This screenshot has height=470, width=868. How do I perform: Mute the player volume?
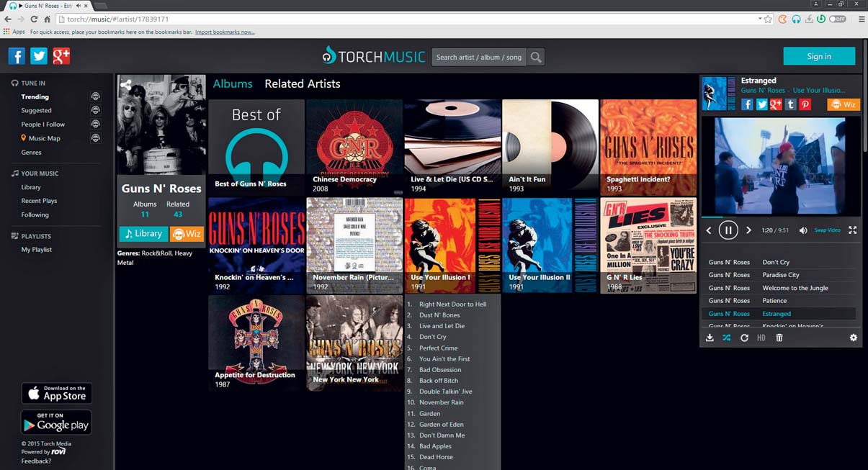(x=803, y=230)
